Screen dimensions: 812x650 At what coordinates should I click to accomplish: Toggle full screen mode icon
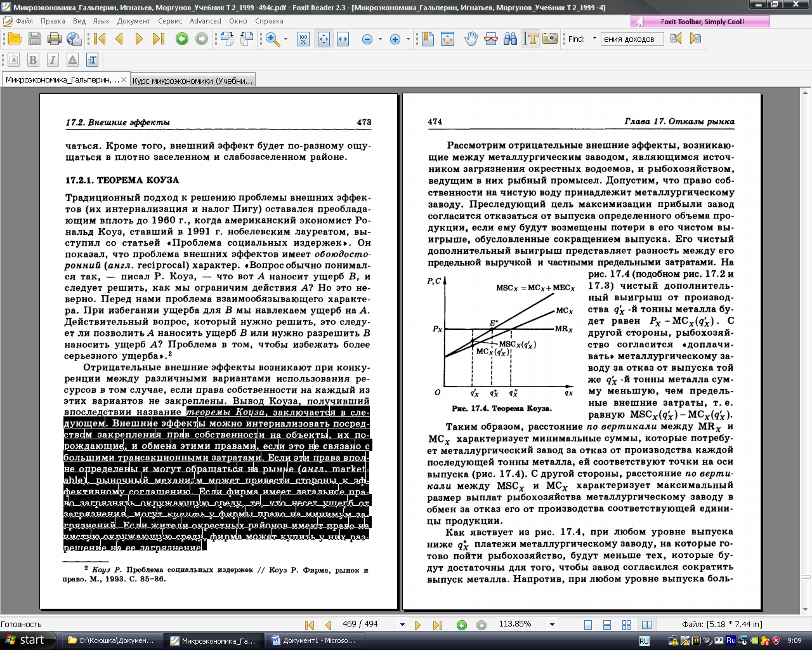point(447,39)
